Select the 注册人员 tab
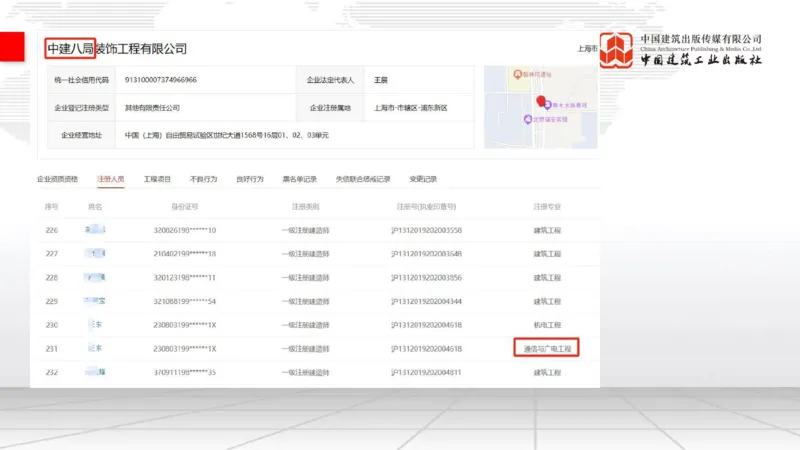The height and width of the screenshot is (450, 800). click(x=111, y=179)
